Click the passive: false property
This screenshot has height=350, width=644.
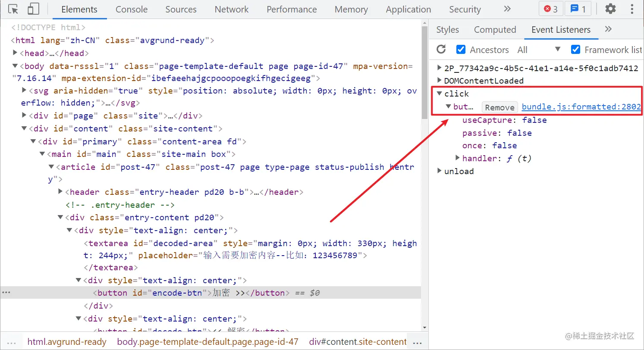tap(497, 133)
